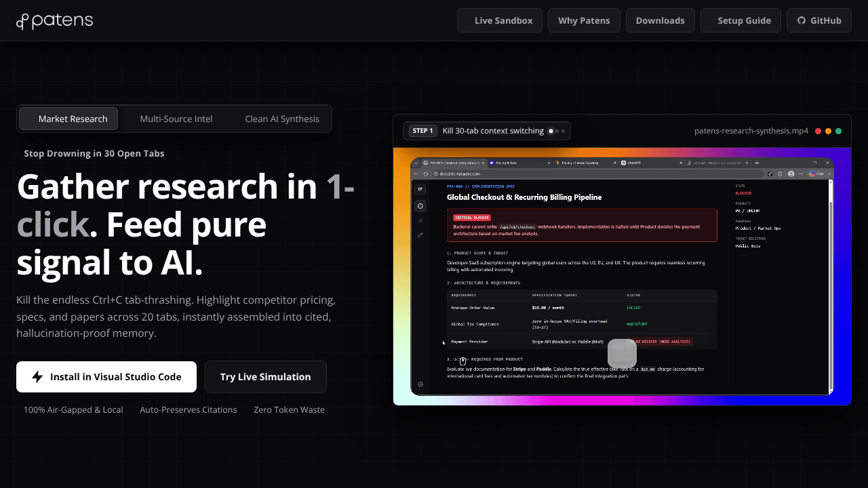Screen dimensions: 868x488
Task: Click the 'Kill 30-tab context switching' caption
Action: pyautogui.click(x=493, y=131)
